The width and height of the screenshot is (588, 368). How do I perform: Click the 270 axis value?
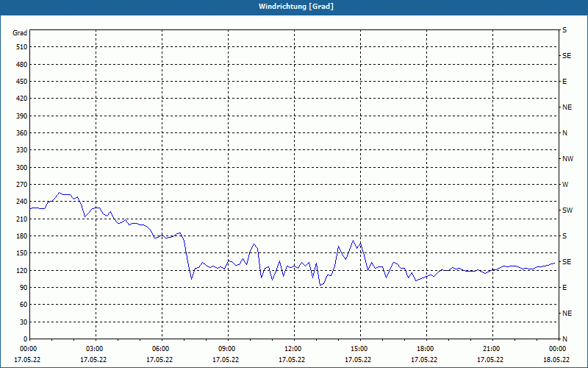tap(22, 185)
